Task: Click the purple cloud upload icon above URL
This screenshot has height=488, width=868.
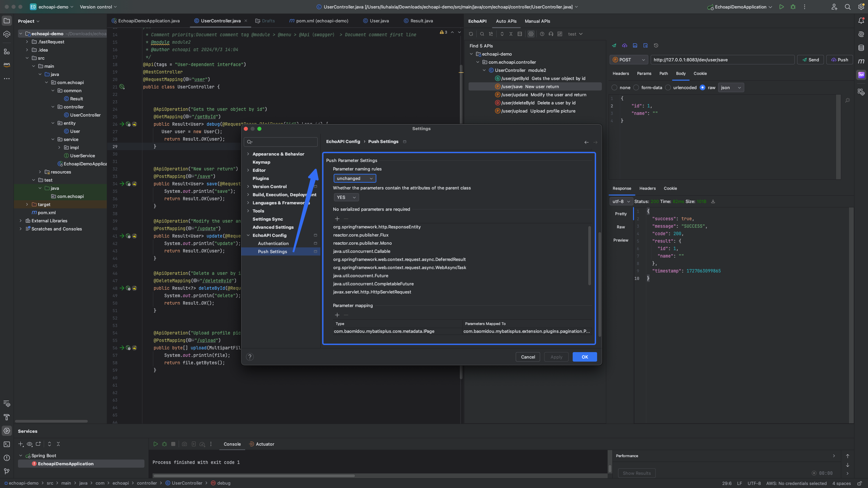Action: [x=625, y=45]
